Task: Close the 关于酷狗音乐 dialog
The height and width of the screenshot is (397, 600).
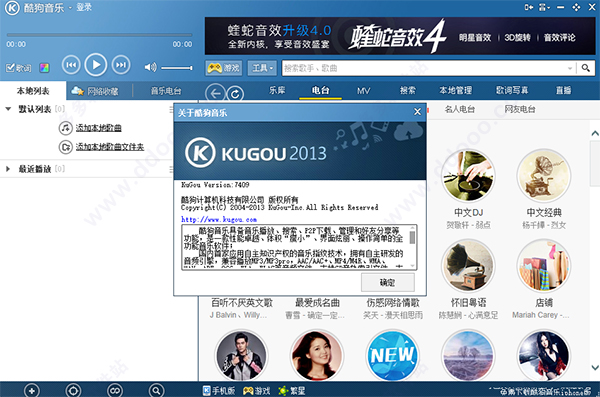Action: pos(417,112)
